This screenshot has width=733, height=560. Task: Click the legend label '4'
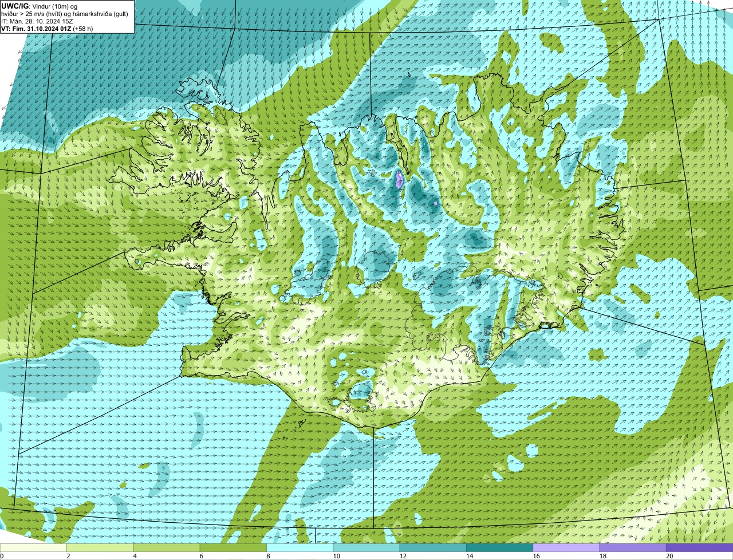pos(135,555)
